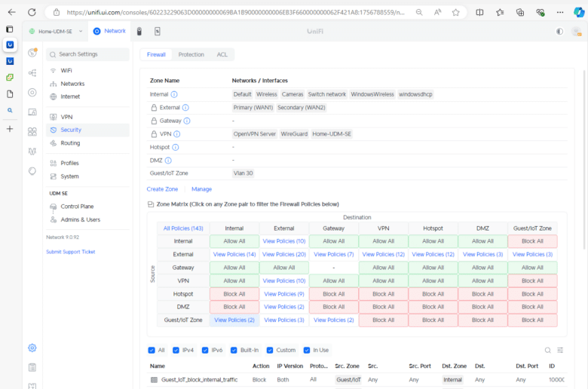Show info for the DMZ zone
Screen dimensions: 588x389
[168, 161]
